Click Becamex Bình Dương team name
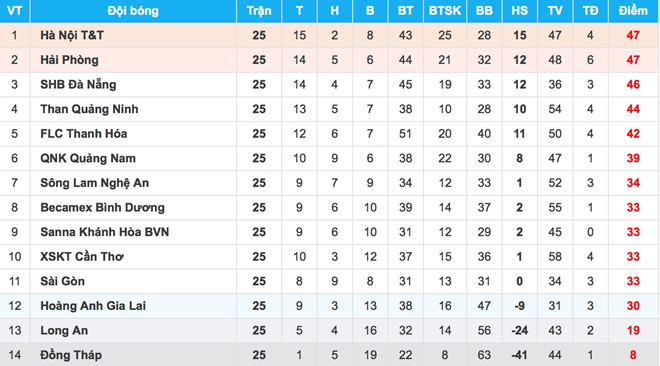660x366 pixels. click(102, 207)
